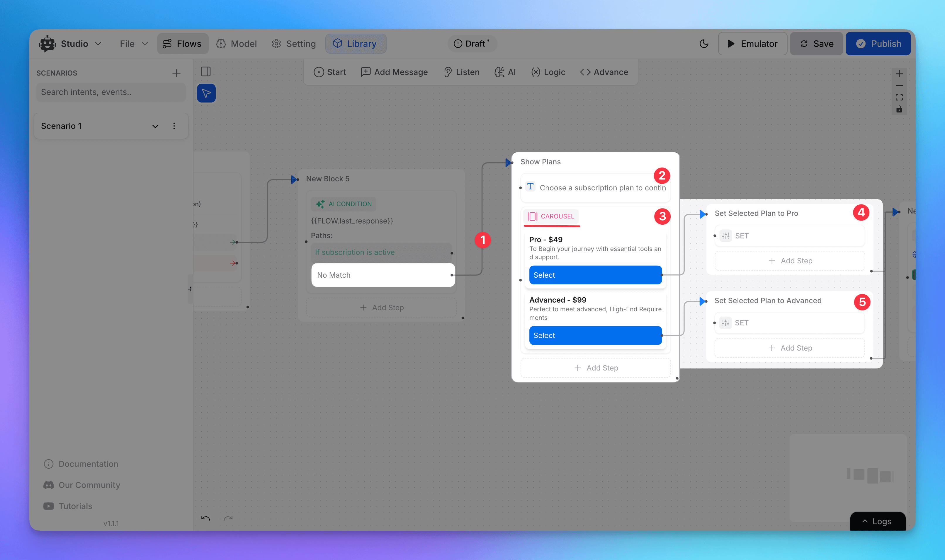Expand the Scenario 1 chevron
The width and height of the screenshot is (945, 560).
155,126
